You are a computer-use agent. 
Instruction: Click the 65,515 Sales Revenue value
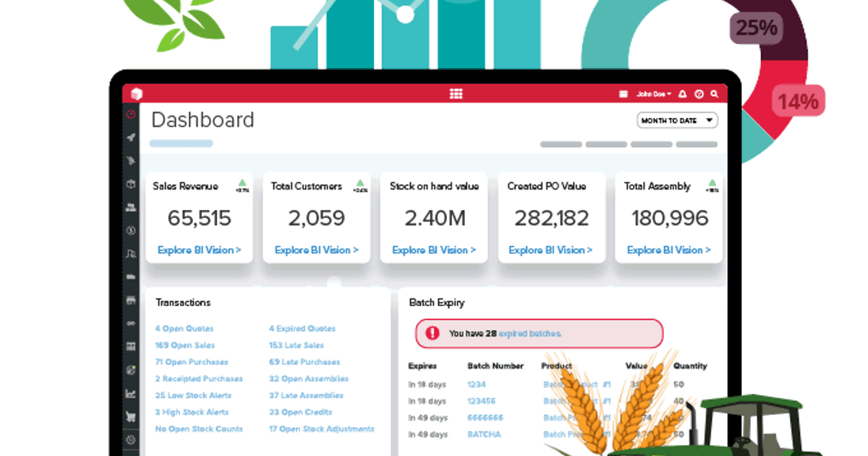pyautogui.click(x=200, y=218)
